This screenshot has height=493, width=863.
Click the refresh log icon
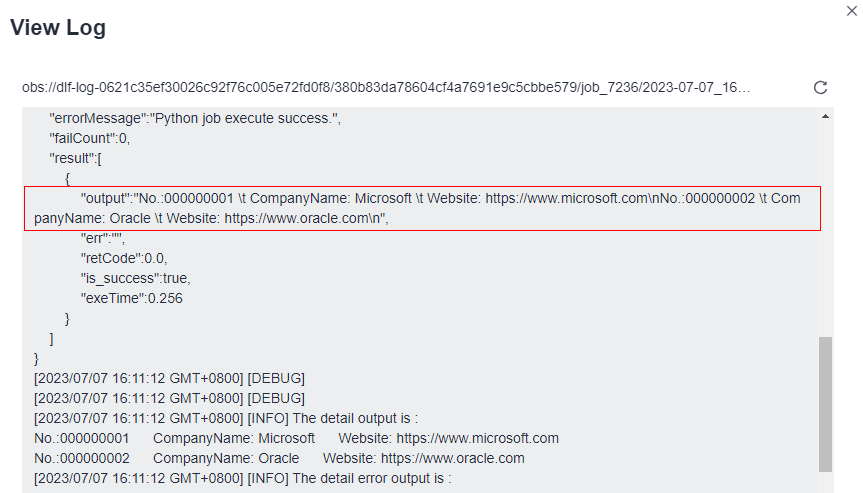click(821, 88)
